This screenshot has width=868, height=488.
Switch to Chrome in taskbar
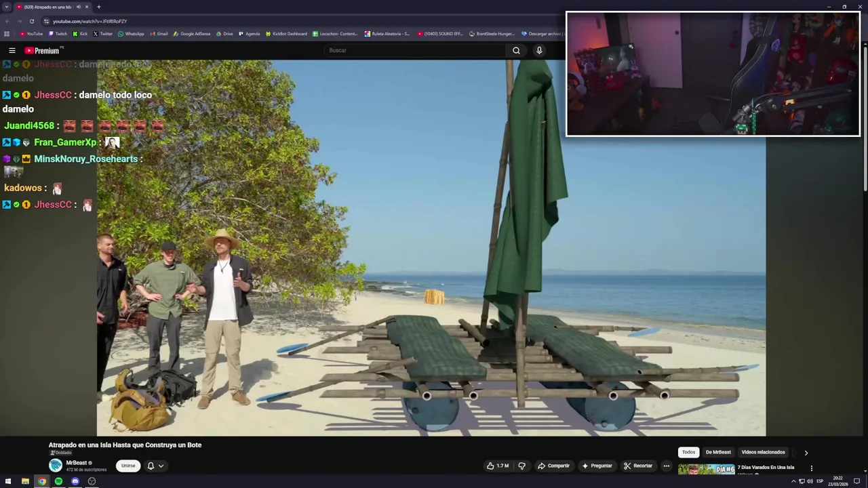pos(42,481)
